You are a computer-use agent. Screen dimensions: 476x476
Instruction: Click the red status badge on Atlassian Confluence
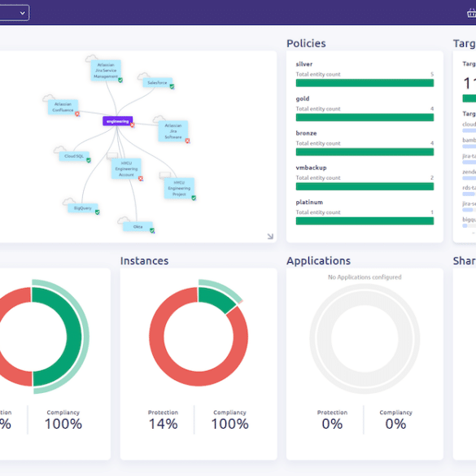[77, 114]
